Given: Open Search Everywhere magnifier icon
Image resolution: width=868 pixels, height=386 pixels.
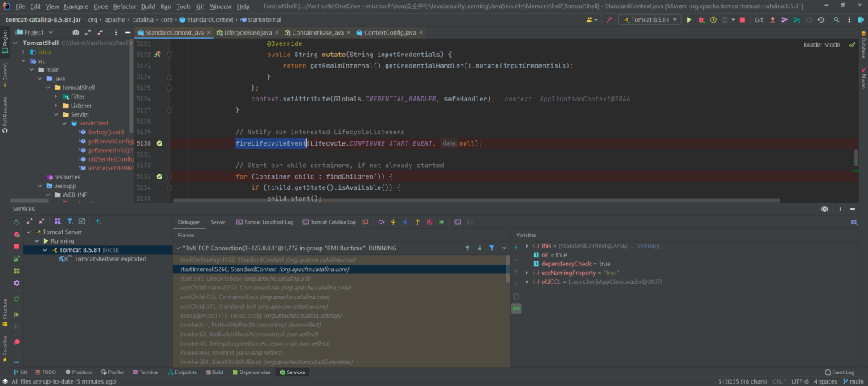Looking at the screenshot, I should click(835, 19).
